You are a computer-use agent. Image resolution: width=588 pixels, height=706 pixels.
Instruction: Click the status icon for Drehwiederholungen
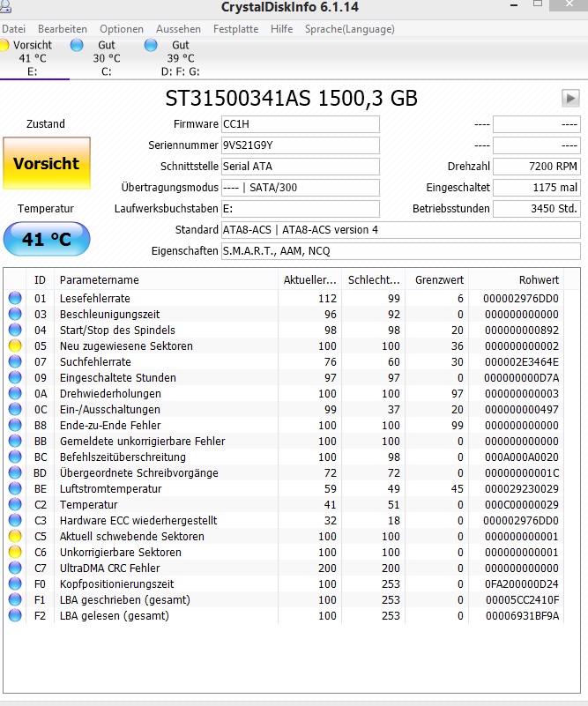tap(15, 393)
